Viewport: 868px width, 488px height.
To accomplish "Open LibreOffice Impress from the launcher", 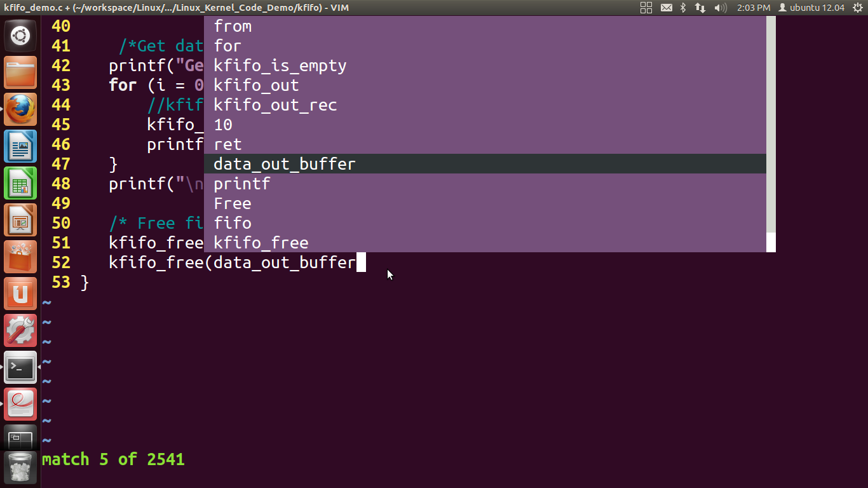I will [x=20, y=219].
